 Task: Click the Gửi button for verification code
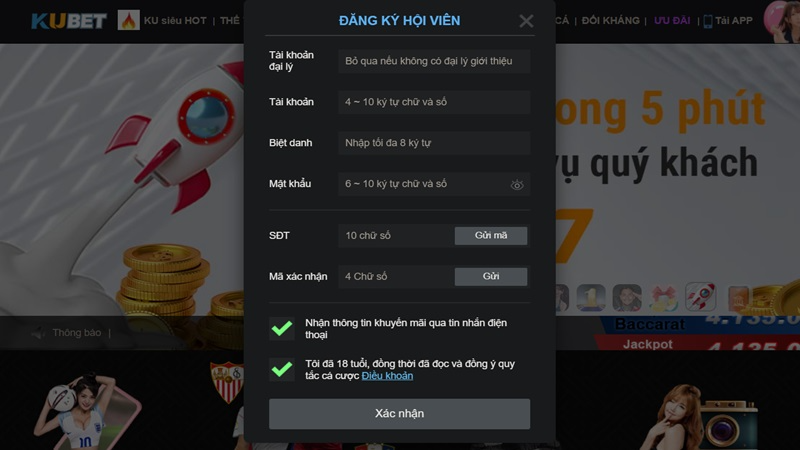[491, 277]
